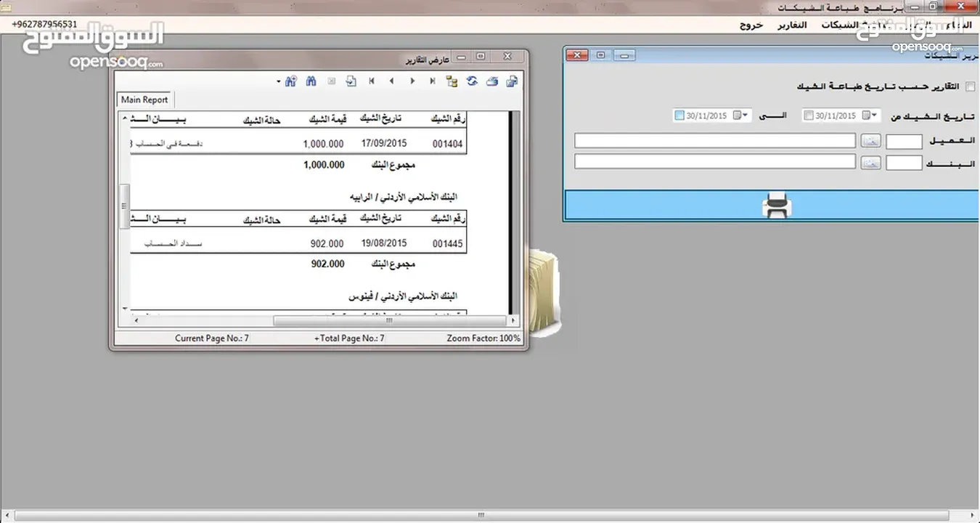Toggle the checkbox in the to-date picker
The width and height of the screenshot is (980, 523).
(679, 115)
